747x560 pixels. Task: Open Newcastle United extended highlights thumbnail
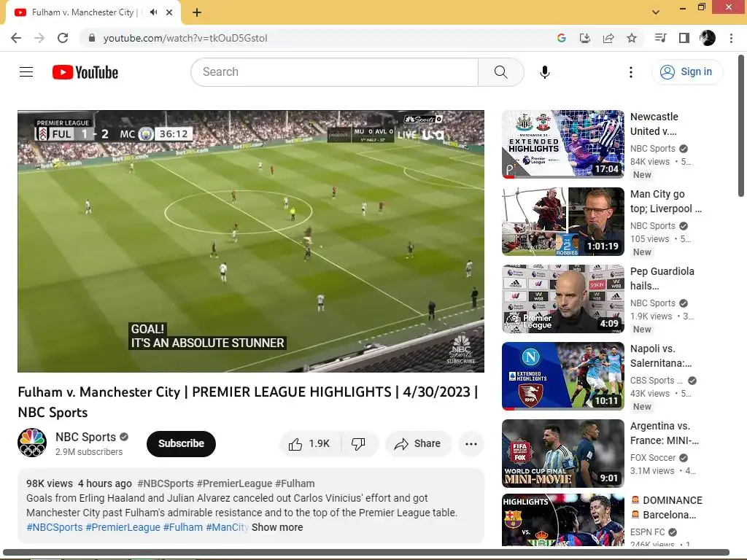[562, 144]
